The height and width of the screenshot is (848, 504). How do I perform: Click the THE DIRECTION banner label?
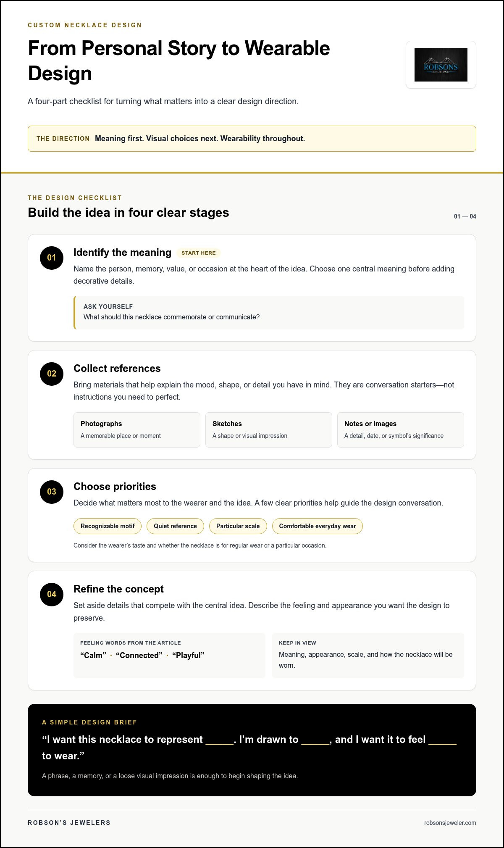[x=63, y=139]
